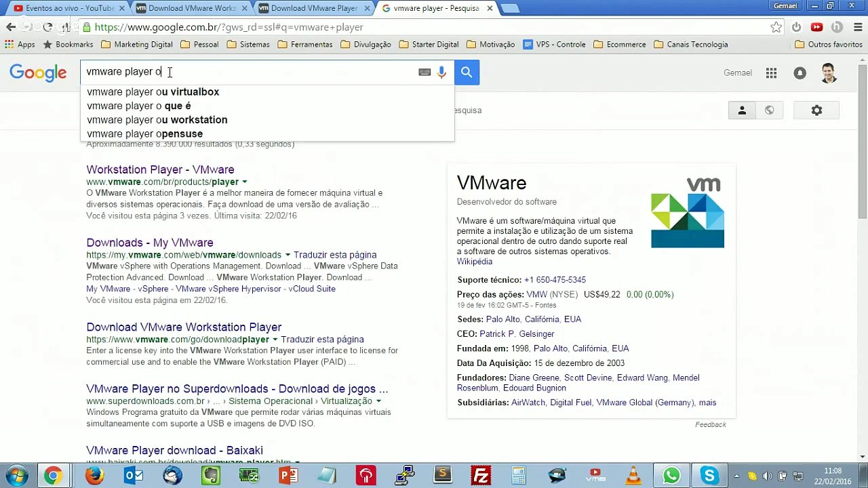
Task: Open 'Outros favoritos' bookmarks folder
Action: (x=829, y=45)
